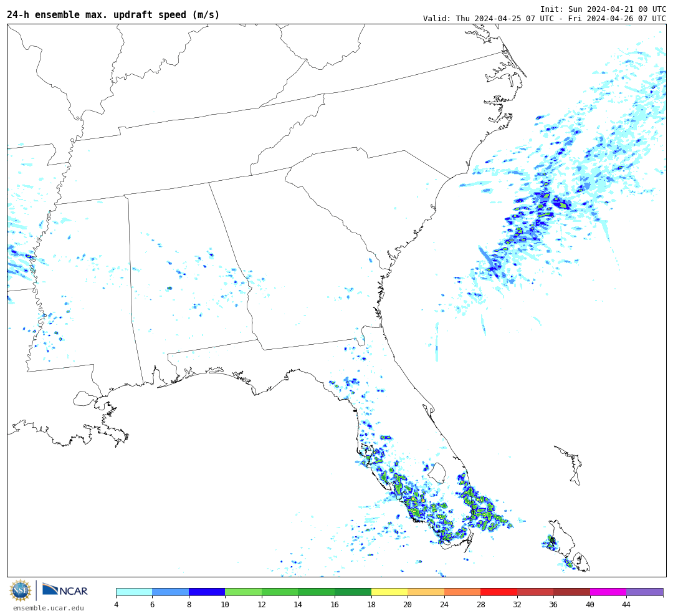The width and height of the screenshot is (673, 616).
Task: Pick the light green 10–12 m/s swatch
Action: point(244,592)
